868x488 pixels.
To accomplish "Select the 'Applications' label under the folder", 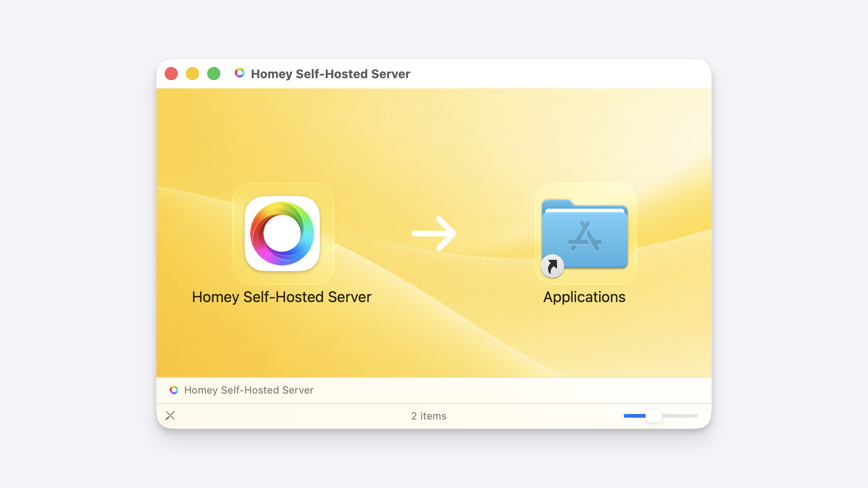I will (584, 297).
